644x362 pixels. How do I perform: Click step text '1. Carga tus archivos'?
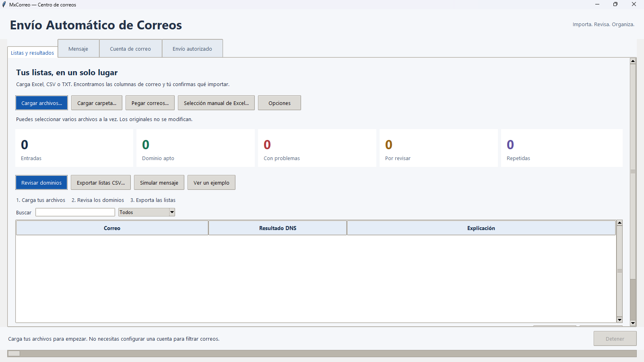[x=41, y=200]
